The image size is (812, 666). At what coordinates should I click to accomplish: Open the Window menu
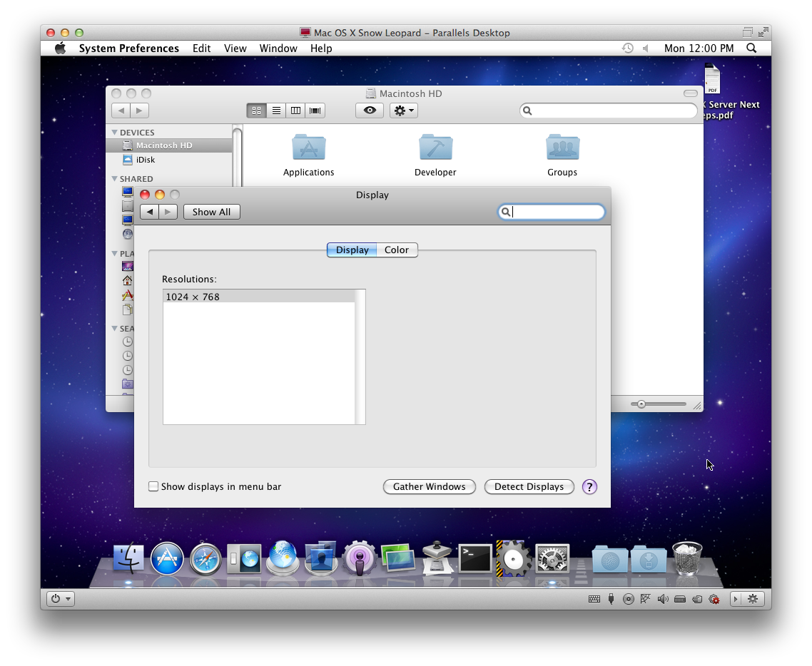coord(278,48)
